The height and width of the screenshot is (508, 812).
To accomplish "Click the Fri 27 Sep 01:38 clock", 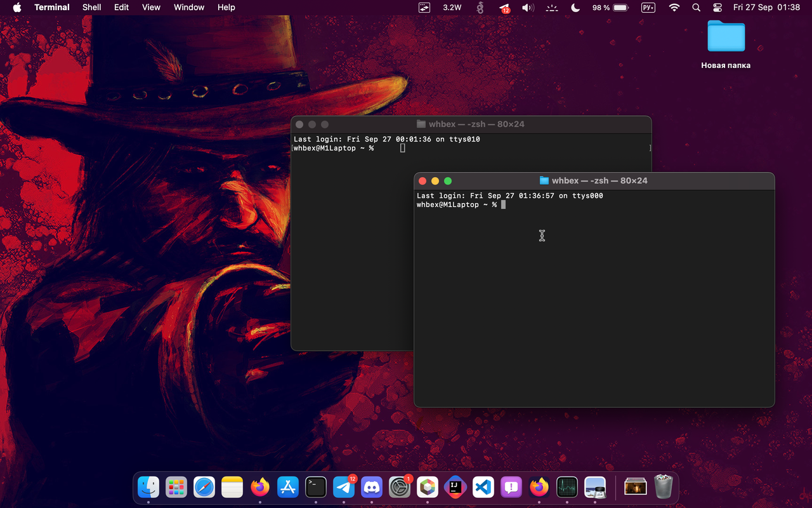I will [766, 8].
